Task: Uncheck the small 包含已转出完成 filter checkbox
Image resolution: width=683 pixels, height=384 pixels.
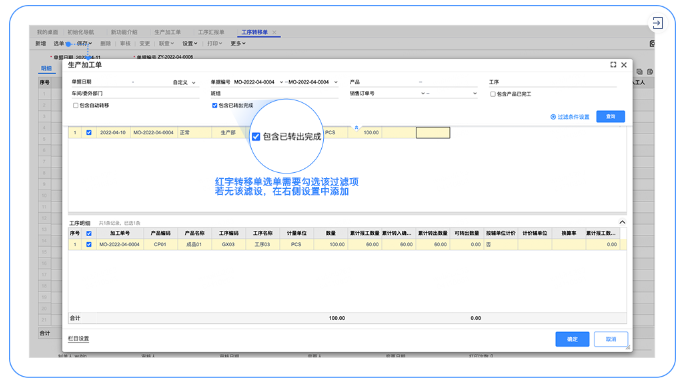Action: [x=214, y=105]
